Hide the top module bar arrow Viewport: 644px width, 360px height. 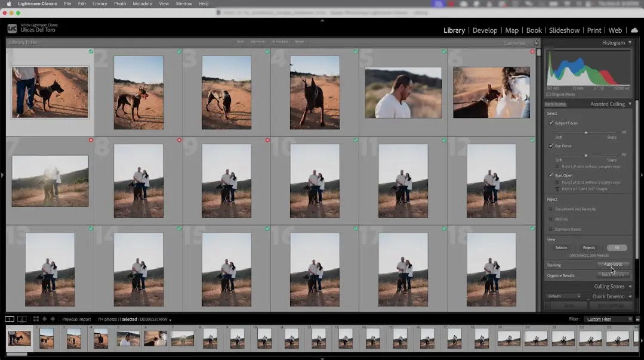click(322, 20)
